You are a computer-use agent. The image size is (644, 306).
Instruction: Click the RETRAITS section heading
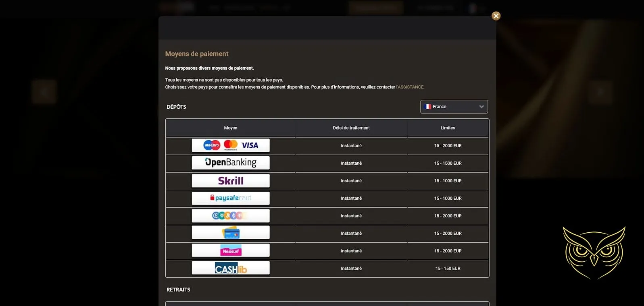click(x=178, y=289)
